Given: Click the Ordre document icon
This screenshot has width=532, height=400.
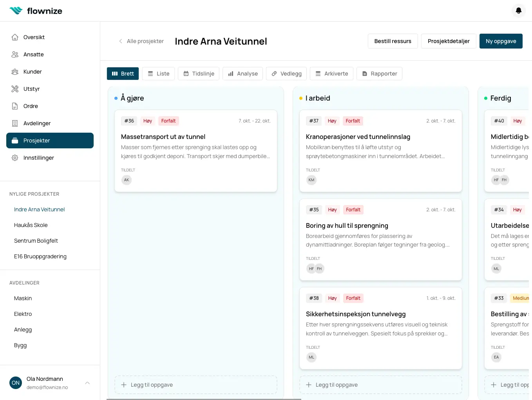Looking at the screenshot, I should click(x=14, y=106).
